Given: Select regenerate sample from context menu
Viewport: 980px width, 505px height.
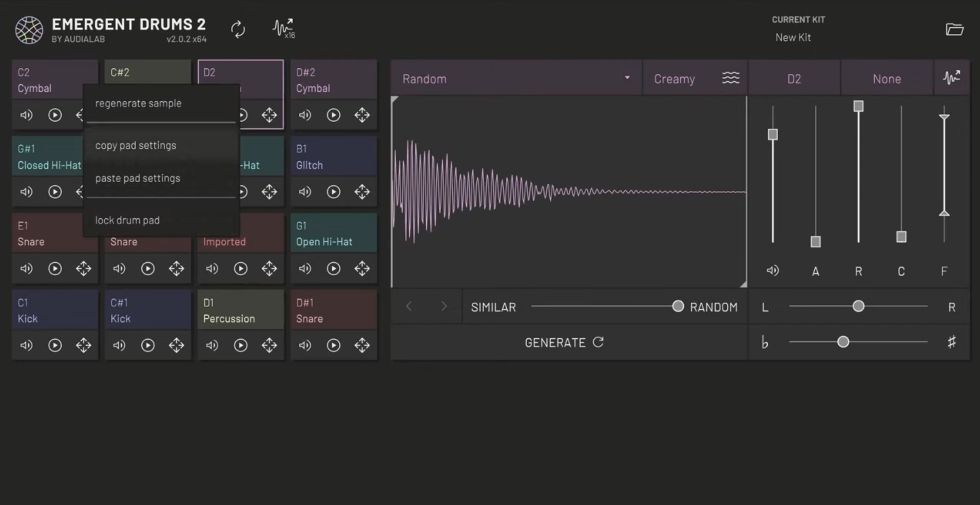Looking at the screenshot, I should [x=161, y=103].
